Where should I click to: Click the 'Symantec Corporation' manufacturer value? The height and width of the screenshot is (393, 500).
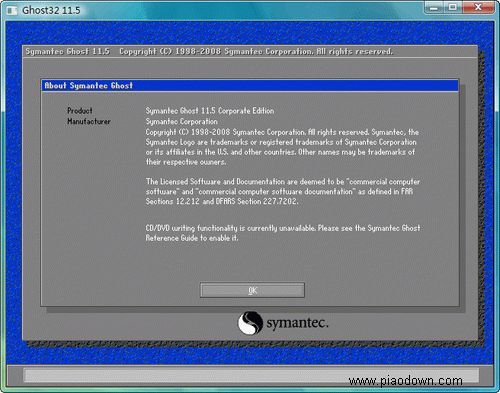click(182, 122)
